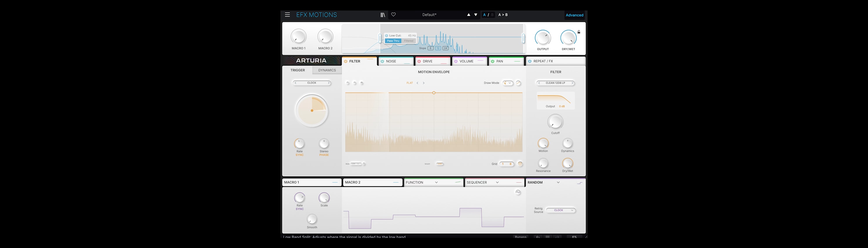Open the SEQUENCER modulator dropdown chevron
Screen dimensions: 868x248
pos(497,182)
